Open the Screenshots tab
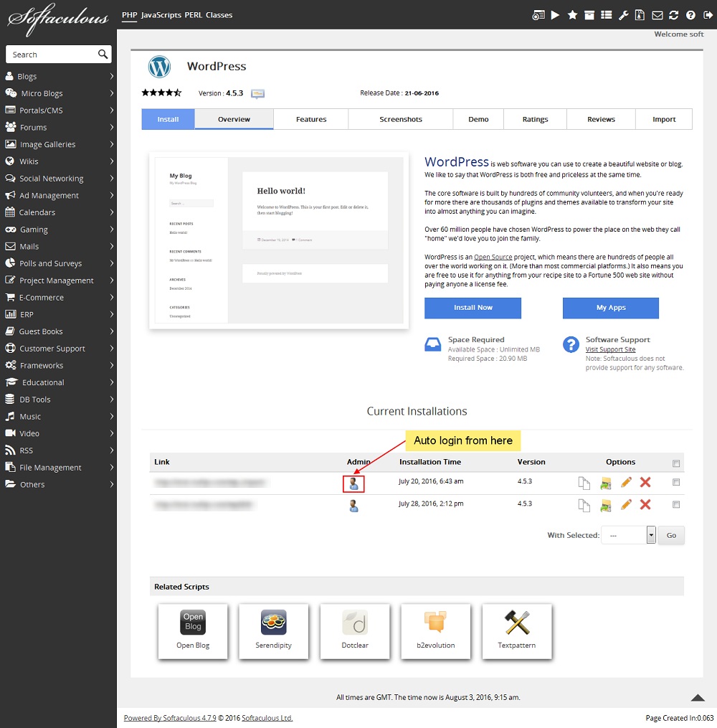The image size is (717, 728). pyautogui.click(x=401, y=119)
